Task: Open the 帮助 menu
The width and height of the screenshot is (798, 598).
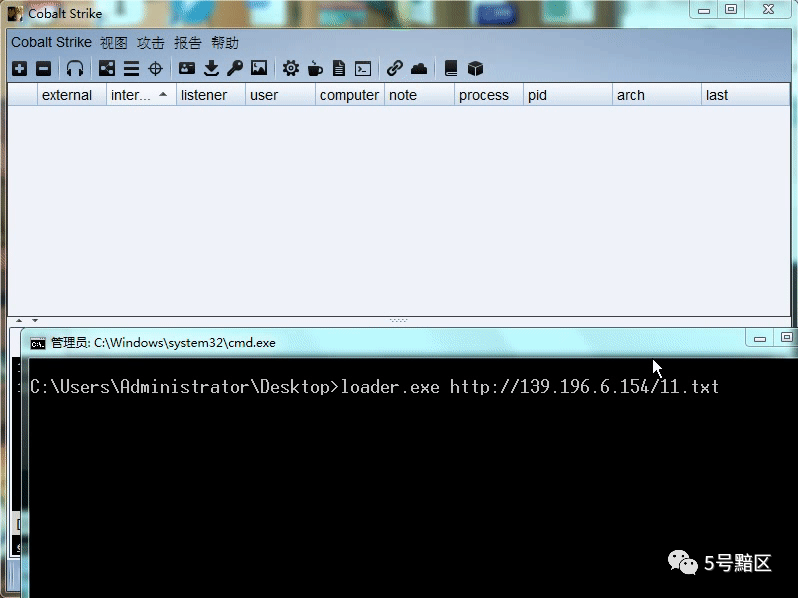Action: (225, 43)
